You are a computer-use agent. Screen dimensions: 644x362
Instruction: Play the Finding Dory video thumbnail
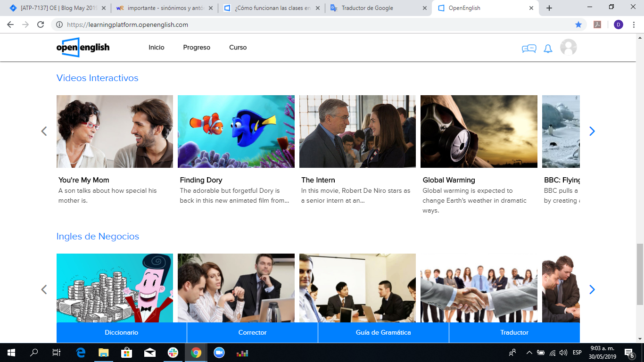(236, 132)
